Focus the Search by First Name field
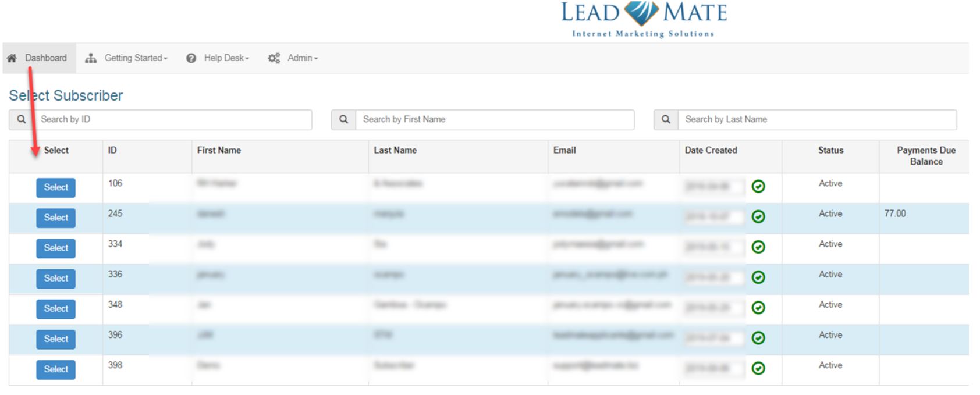The image size is (980, 395). tap(495, 119)
